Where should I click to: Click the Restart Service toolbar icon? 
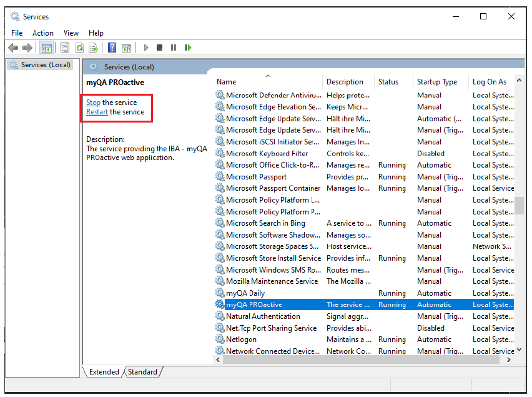pos(188,48)
